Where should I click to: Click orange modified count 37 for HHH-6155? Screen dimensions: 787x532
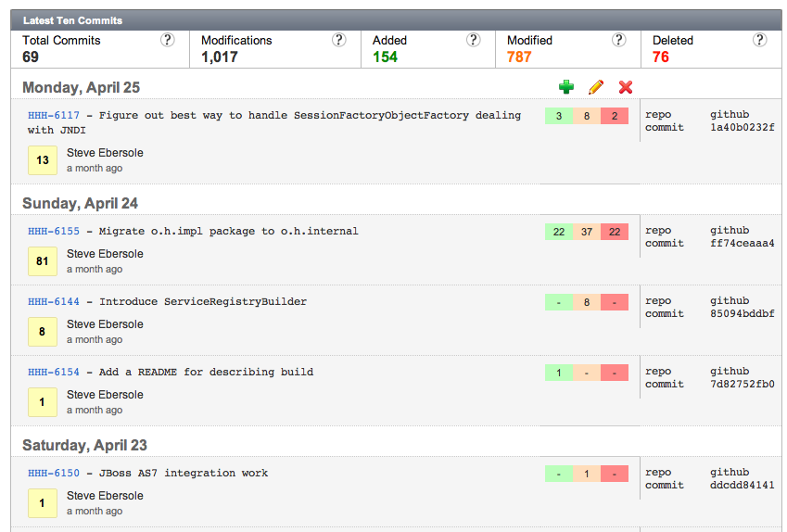point(587,232)
